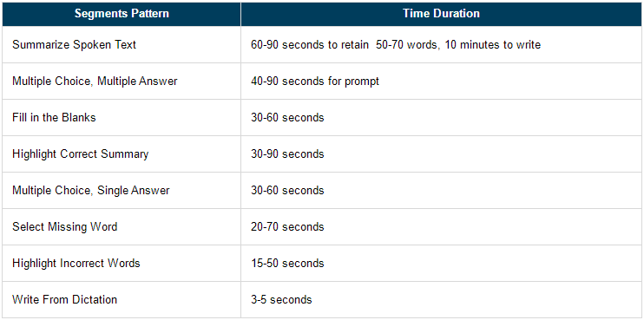Click the 60-90 seconds to retain text
Viewport: 644px width, 320px height.
click(x=310, y=45)
